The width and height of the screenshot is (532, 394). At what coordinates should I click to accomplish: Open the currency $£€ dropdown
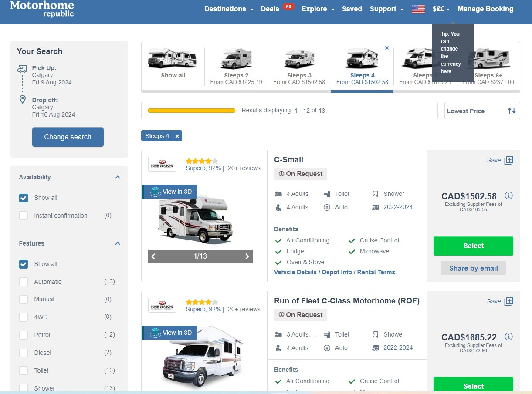441,9
